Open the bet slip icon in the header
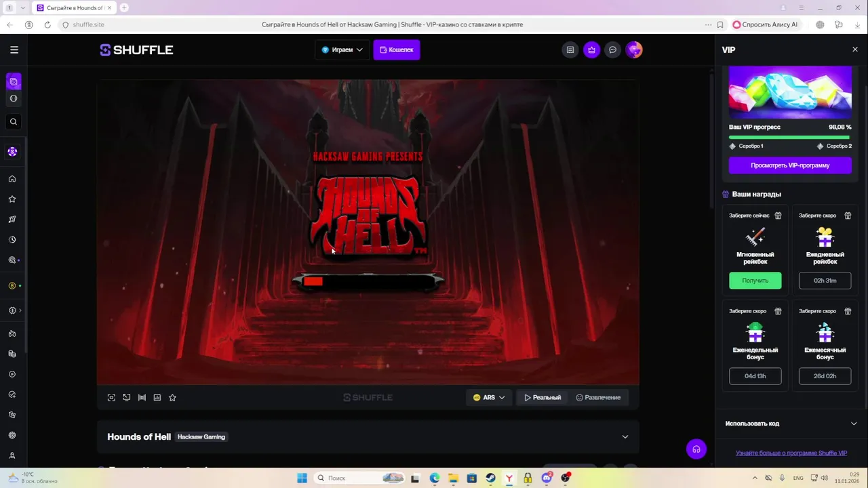The width and height of the screenshot is (868, 488). (x=570, y=49)
